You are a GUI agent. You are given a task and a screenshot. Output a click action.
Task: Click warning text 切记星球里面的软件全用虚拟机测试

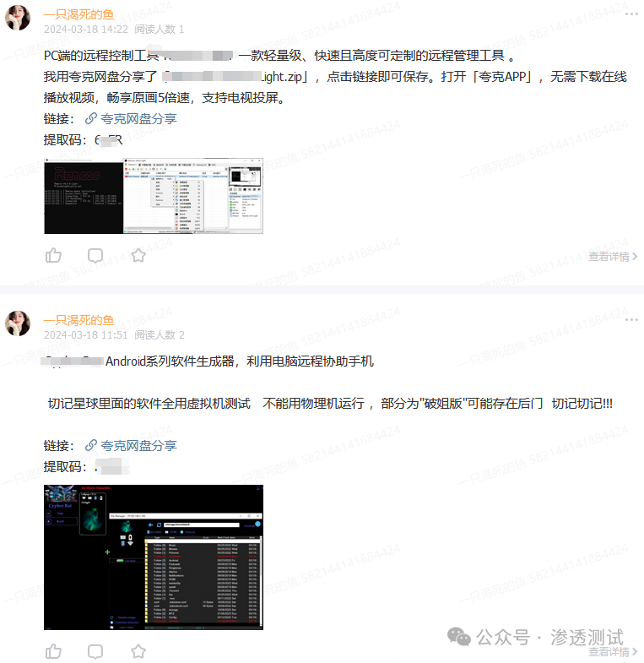(x=149, y=404)
